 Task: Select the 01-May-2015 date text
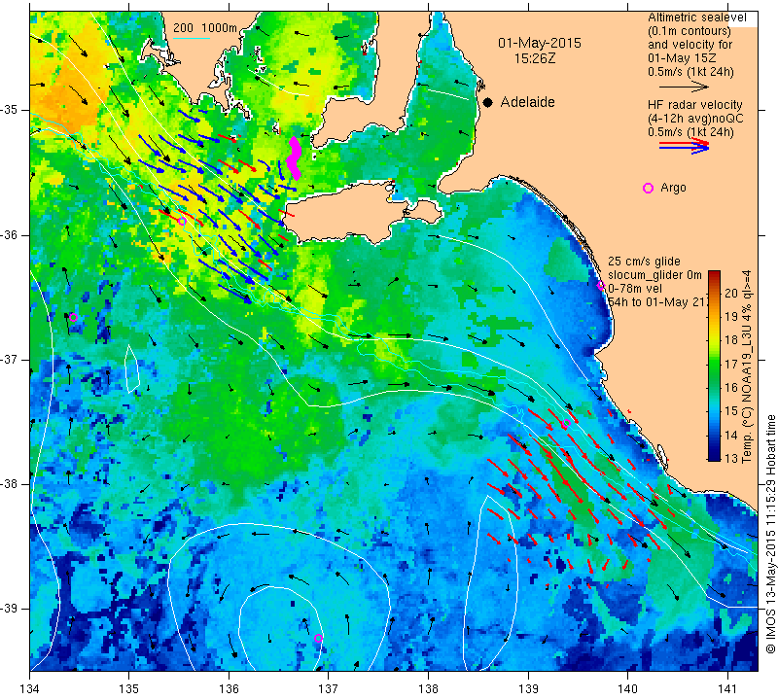click(540, 43)
